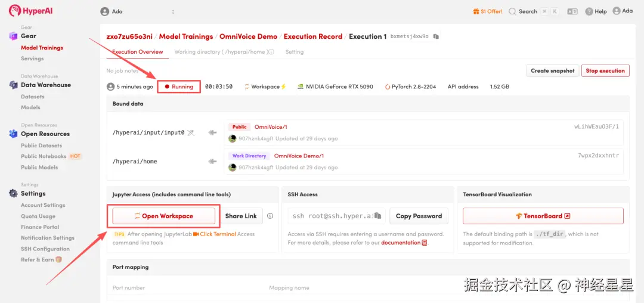This screenshot has height=303, width=644.
Task: Open Notification Settings in sidebar
Action: [48, 238]
